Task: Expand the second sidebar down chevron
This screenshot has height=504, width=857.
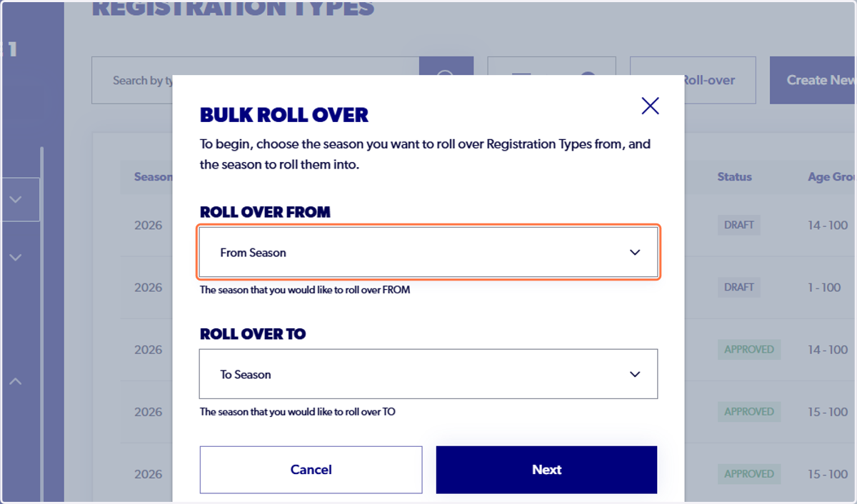Action: tap(16, 257)
